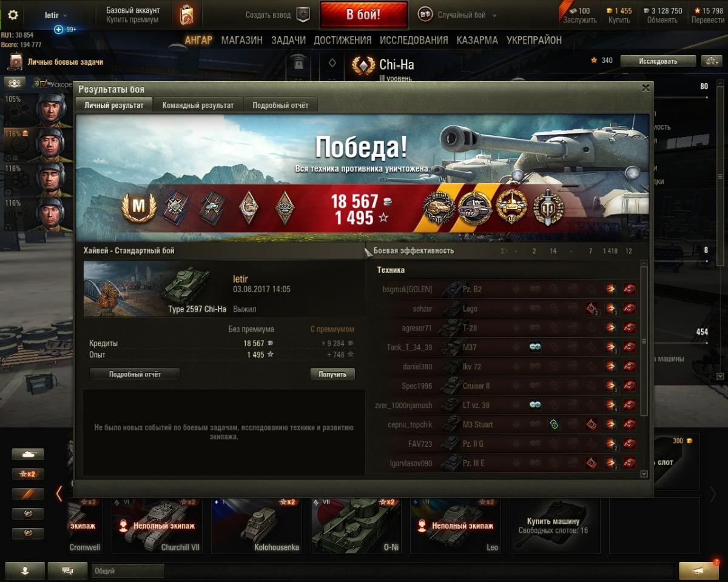Switch to Командный результат tab
Viewport: 728px width, 582px height.
pyautogui.click(x=198, y=105)
